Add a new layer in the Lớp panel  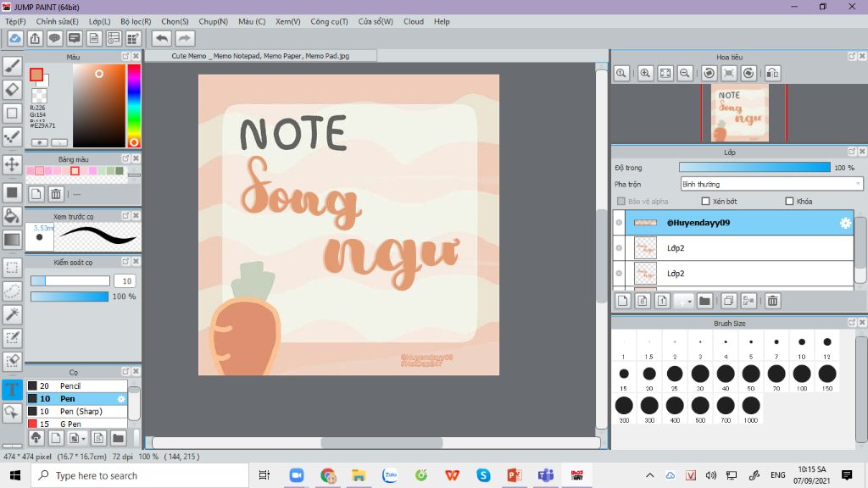click(623, 301)
